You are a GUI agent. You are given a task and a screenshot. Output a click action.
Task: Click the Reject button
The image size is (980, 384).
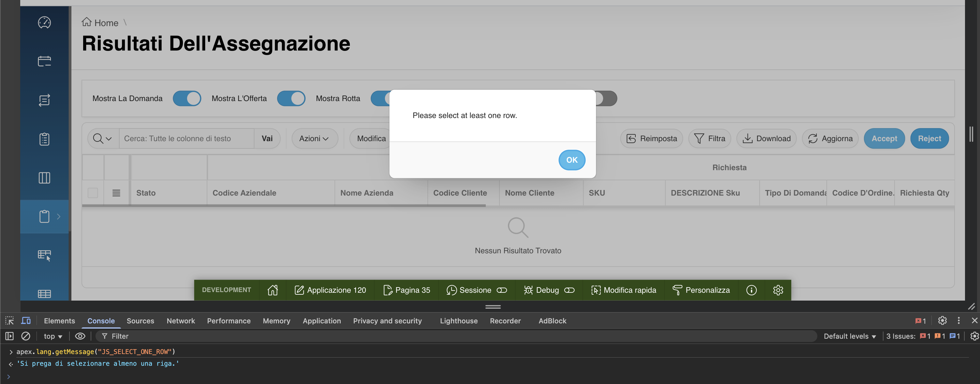coord(929,139)
